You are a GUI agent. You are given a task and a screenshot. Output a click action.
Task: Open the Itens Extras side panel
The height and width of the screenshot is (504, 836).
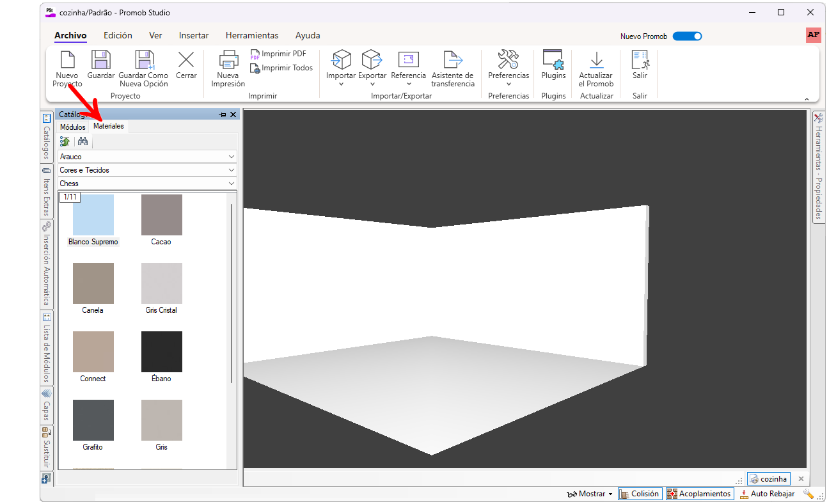[46, 191]
